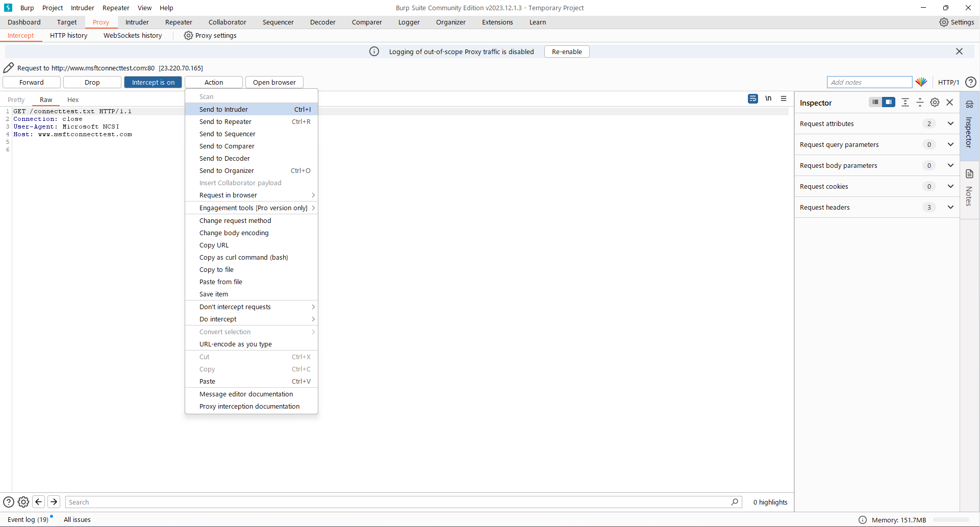Click Open browser button

point(274,82)
